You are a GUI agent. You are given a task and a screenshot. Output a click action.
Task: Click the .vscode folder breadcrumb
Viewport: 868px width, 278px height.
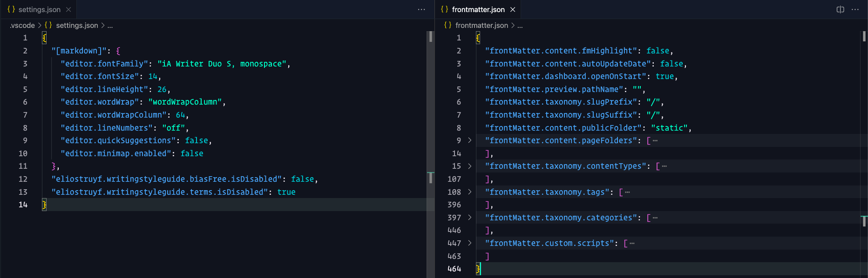pyautogui.click(x=22, y=25)
